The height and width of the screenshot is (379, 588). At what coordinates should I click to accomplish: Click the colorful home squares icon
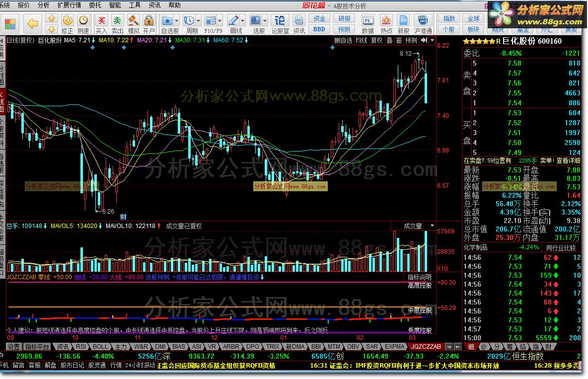[x=10, y=24]
